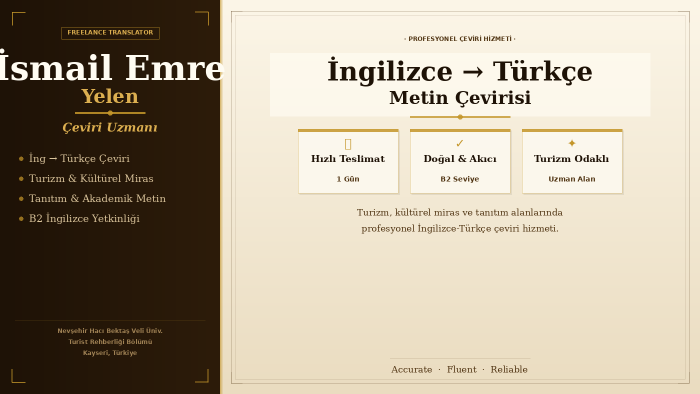Click Turist Rehberliği Bölümü line

[x=110, y=342]
